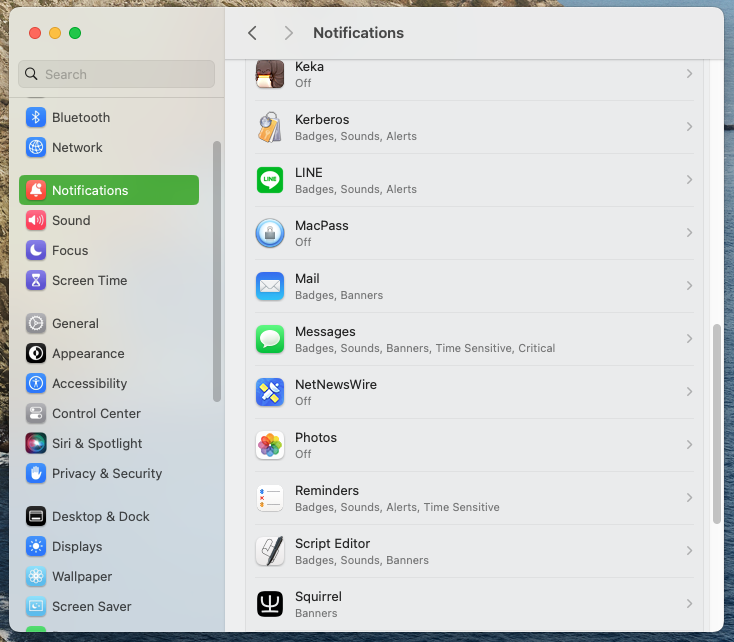Click the Messages speech bubble icon
Image resolution: width=734 pixels, height=642 pixels.
click(x=270, y=339)
